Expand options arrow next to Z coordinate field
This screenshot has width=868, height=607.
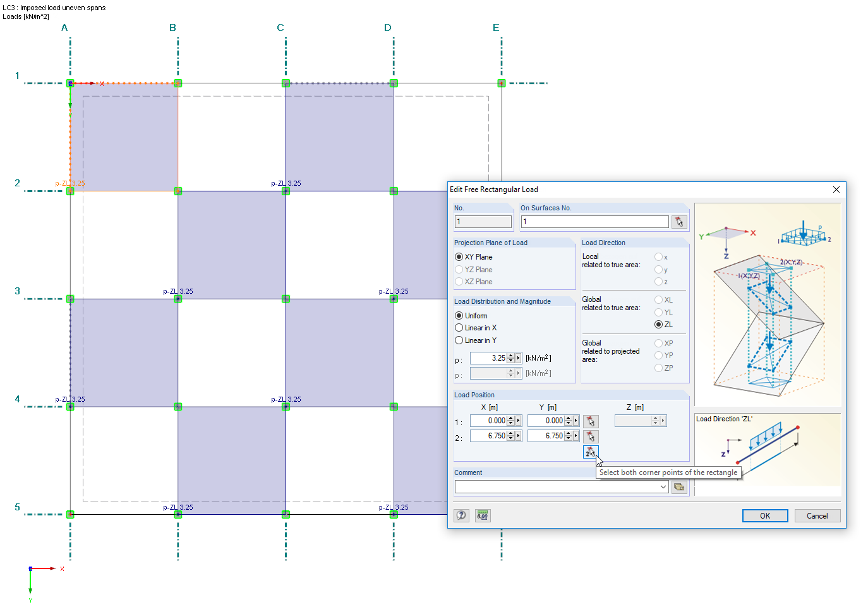[x=663, y=420]
